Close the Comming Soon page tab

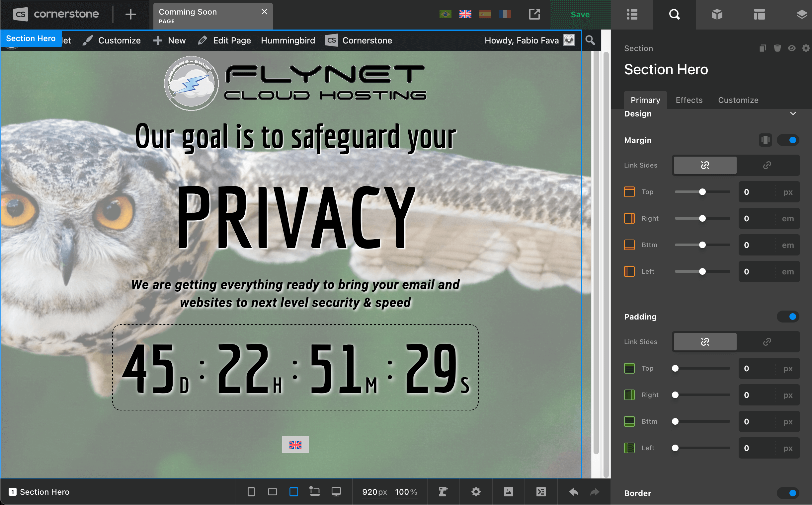[x=264, y=12]
